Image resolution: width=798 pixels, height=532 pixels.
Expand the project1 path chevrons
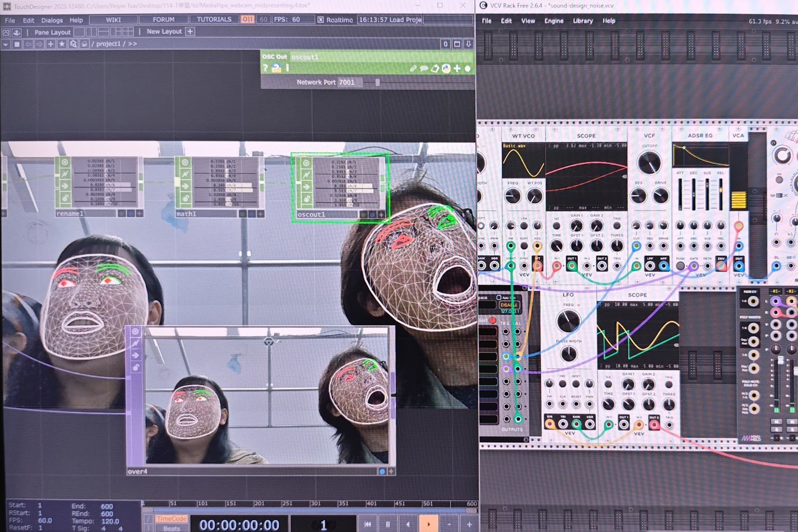point(132,44)
